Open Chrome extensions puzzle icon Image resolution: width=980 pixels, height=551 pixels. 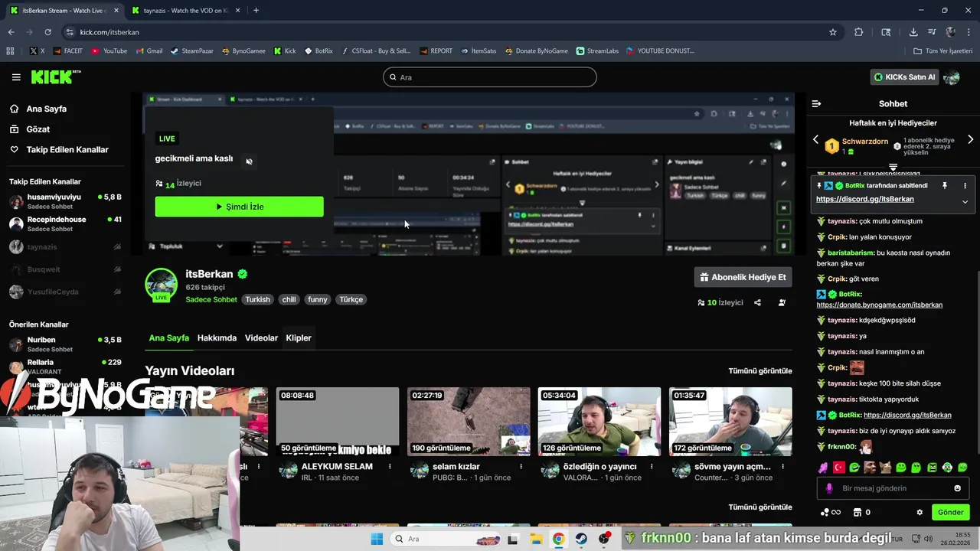(858, 32)
